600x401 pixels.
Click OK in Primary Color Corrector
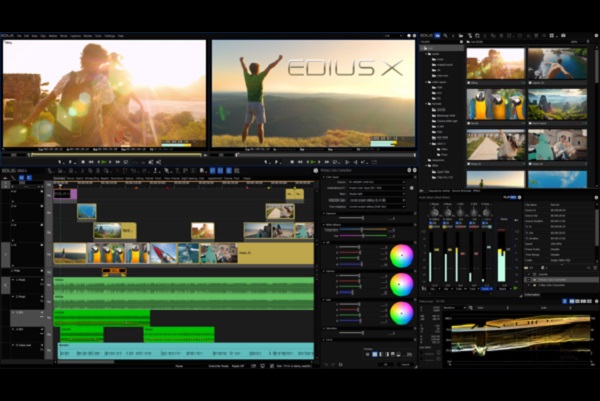[386, 365]
